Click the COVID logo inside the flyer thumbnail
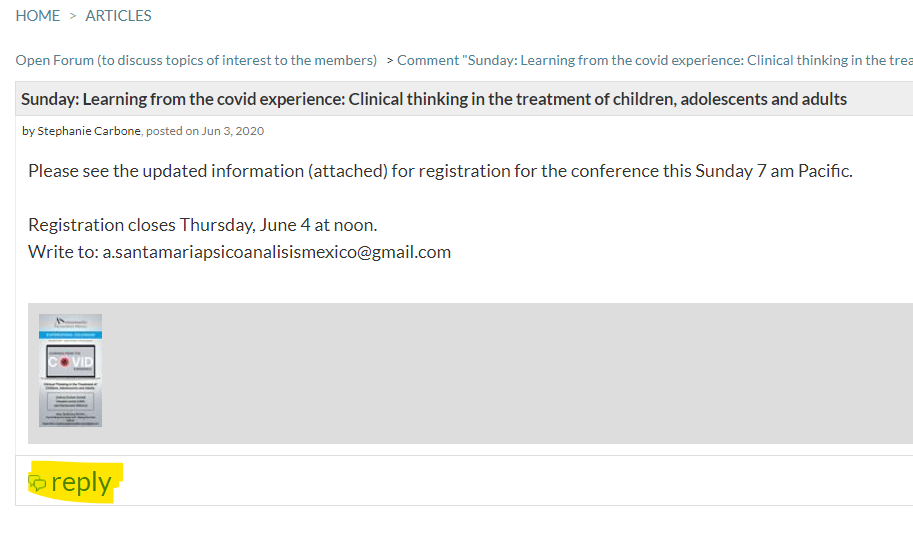The width and height of the screenshot is (913, 540). (x=70, y=362)
